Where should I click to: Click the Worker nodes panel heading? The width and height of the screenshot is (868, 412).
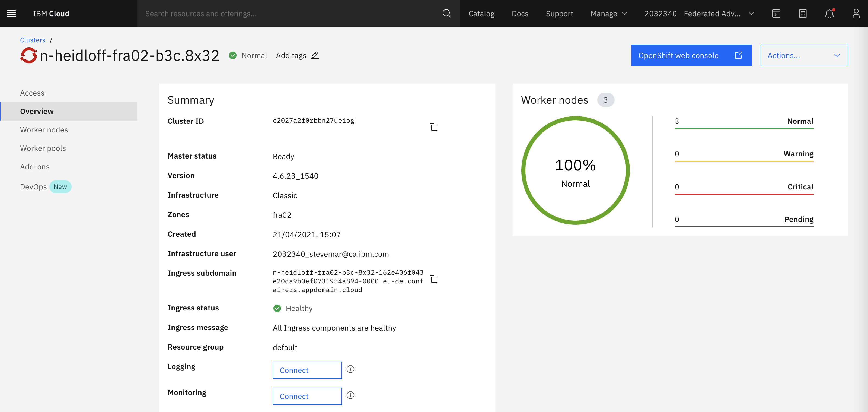[554, 100]
